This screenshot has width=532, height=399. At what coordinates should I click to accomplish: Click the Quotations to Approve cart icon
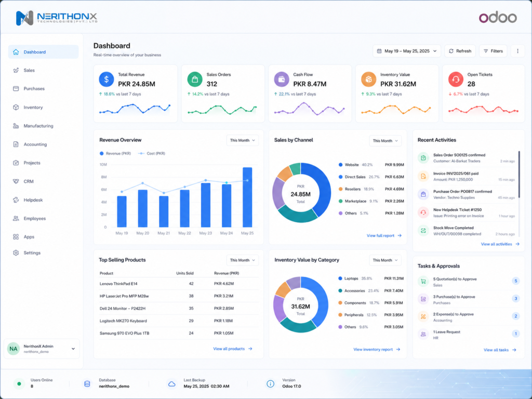[x=423, y=281]
